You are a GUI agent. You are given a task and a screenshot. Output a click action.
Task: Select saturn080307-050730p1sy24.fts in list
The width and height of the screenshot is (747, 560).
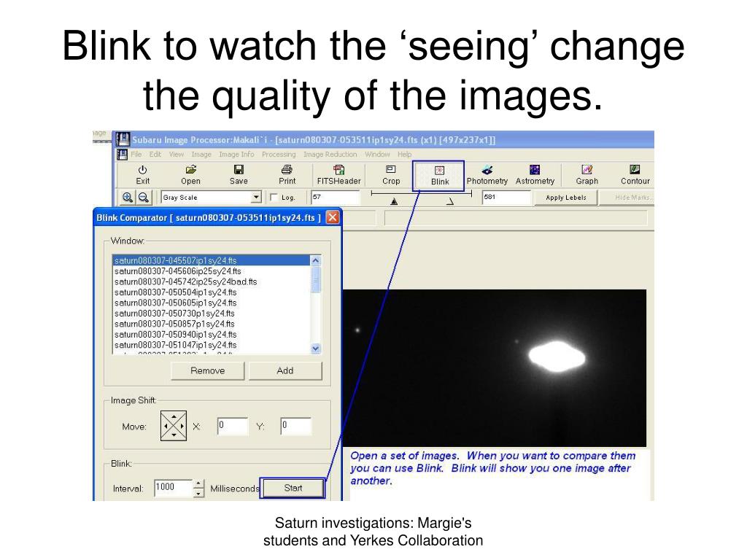pyautogui.click(x=212, y=314)
